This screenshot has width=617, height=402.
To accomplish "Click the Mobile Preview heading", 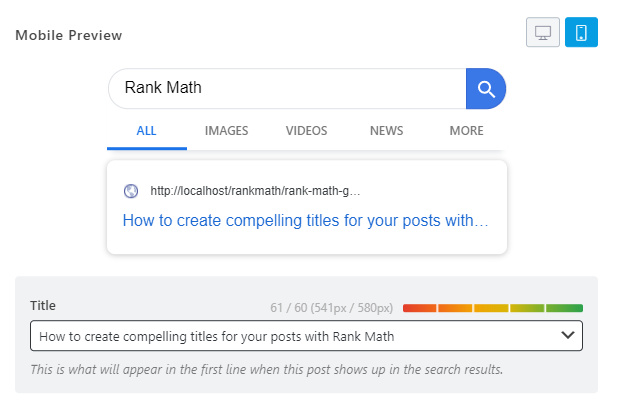I will 68,35.
